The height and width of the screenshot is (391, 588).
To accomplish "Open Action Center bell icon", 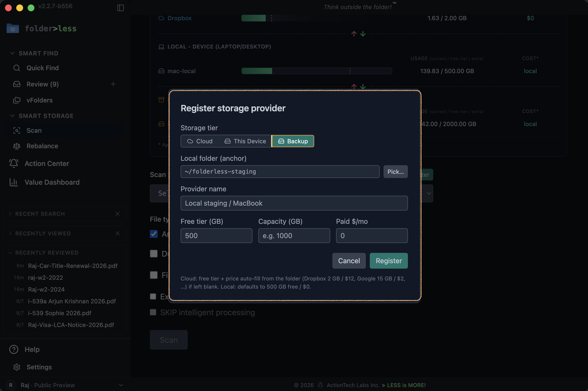I will coord(14,163).
